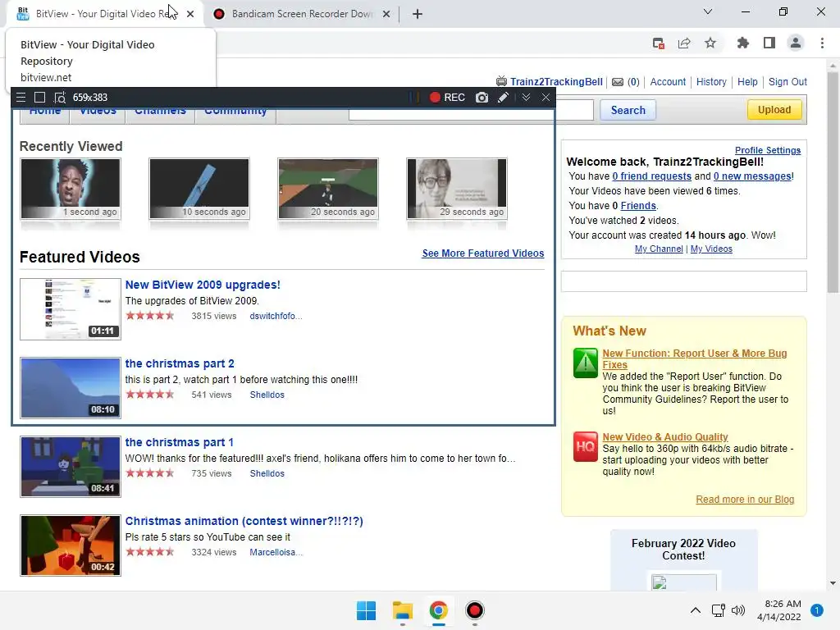Open Trainz2TrackingBell username link
The height and width of the screenshot is (630, 840).
click(556, 82)
